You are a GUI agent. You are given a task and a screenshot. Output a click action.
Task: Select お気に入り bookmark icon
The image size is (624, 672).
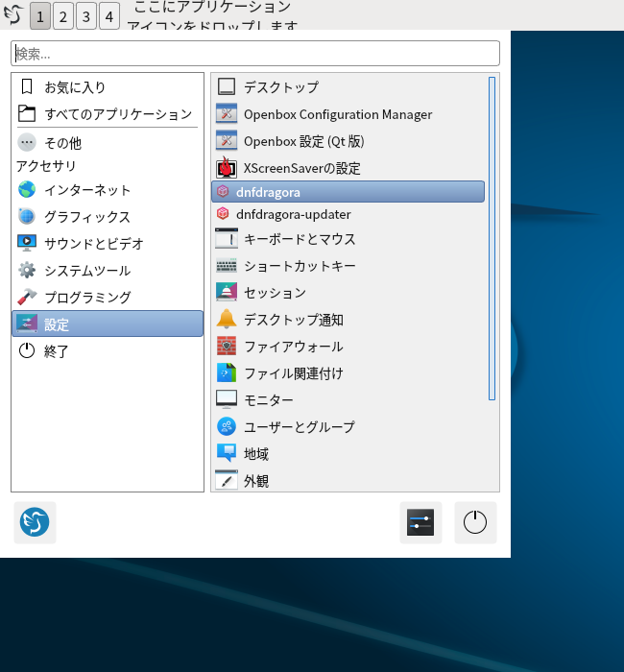[27, 86]
